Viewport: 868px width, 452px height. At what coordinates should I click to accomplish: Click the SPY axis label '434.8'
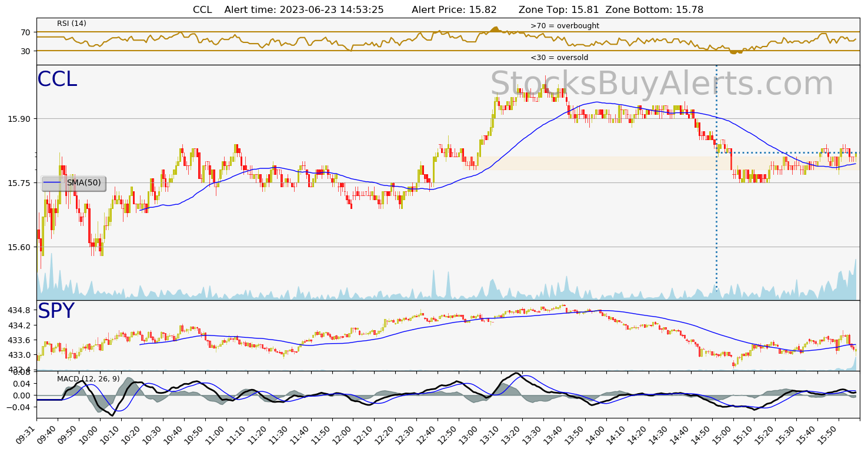pos(19,311)
